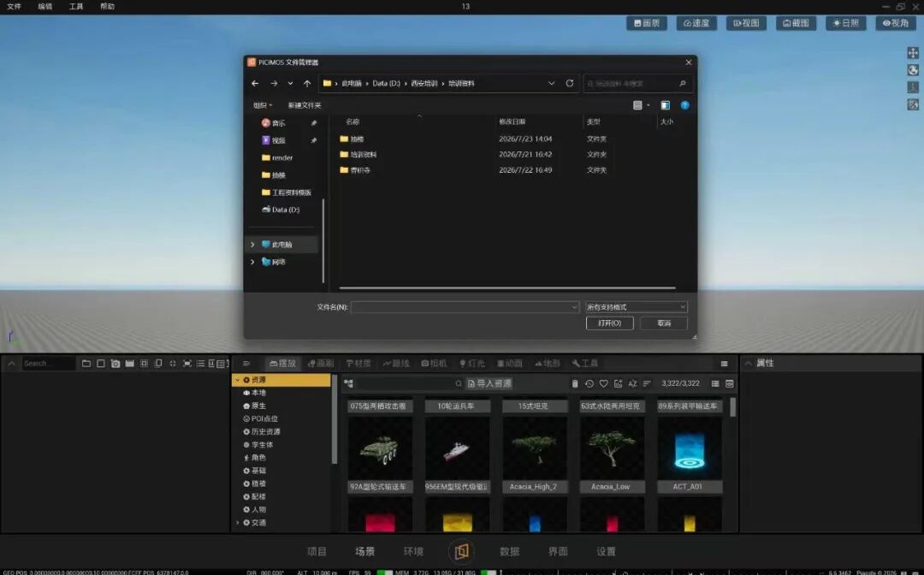Click the sort order lines icon
Image resolution: width=924 pixels, height=575 pixels.
(647, 383)
